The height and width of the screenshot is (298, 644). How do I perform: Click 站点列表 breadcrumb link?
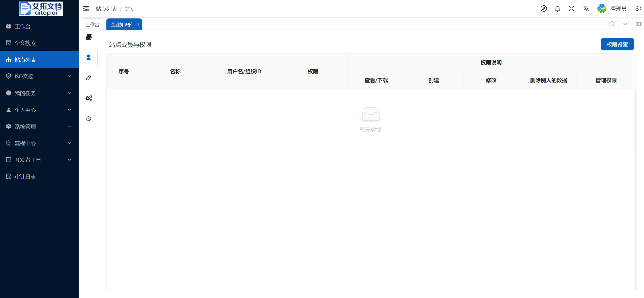point(106,9)
